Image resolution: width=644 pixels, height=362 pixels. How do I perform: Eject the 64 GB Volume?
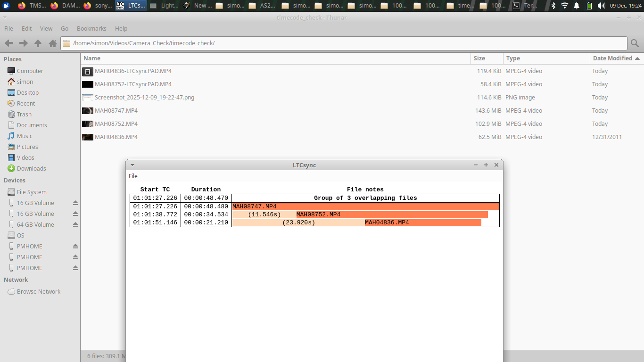pos(75,224)
